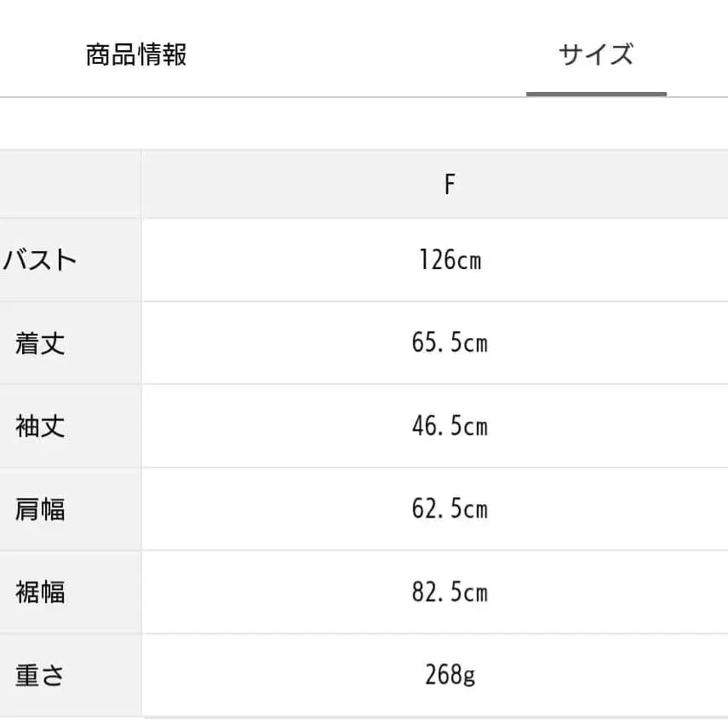Click the 62.5cm shoulder width value
This screenshot has height=728, width=728.
(x=450, y=509)
